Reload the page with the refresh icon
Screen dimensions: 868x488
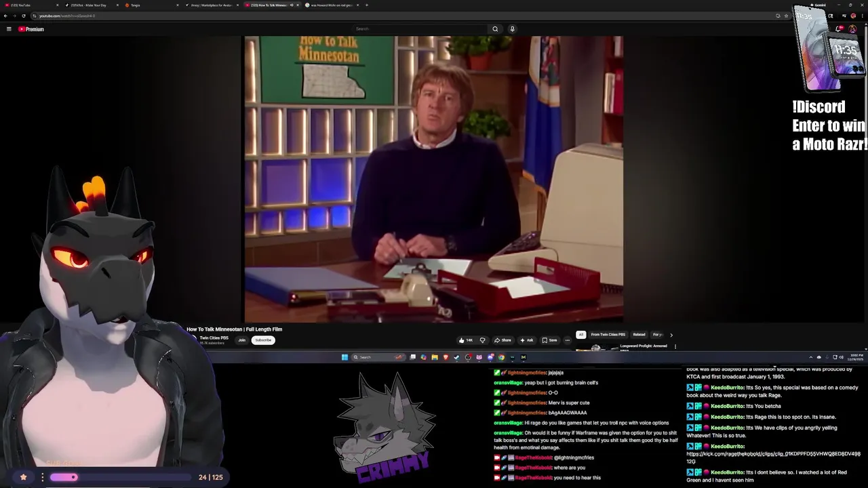click(x=24, y=16)
